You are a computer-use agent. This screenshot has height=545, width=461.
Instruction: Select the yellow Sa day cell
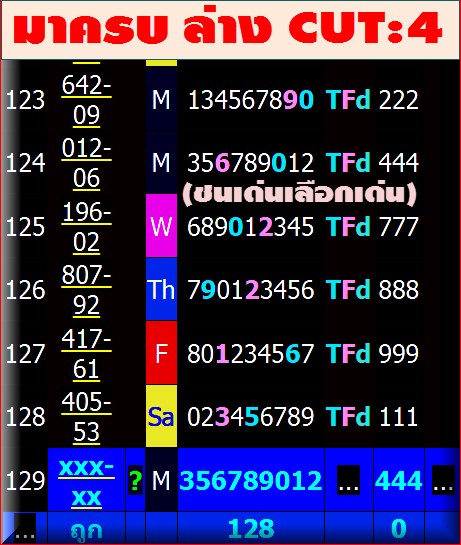coord(161,416)
